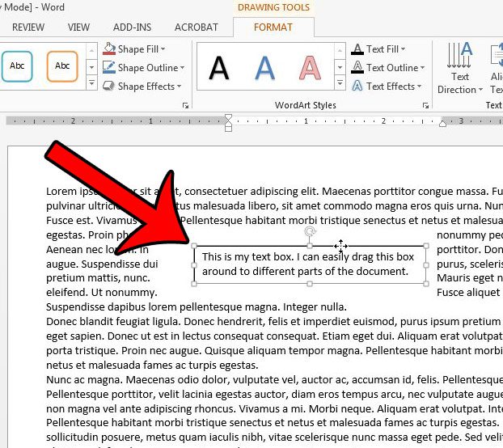
Task: Click the Text Outline icon
Action: click(x=357, y=68)
